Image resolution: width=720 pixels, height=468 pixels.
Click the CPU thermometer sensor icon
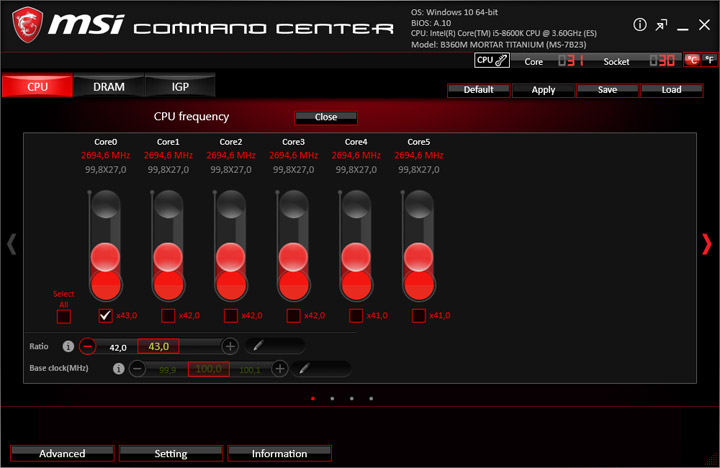click(x=492, y=60)
